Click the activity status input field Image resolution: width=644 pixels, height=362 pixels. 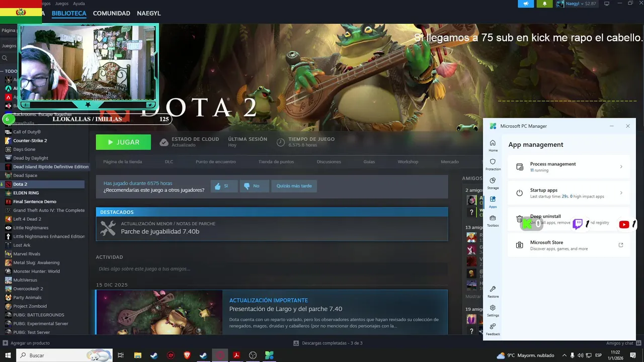[272, 269]
